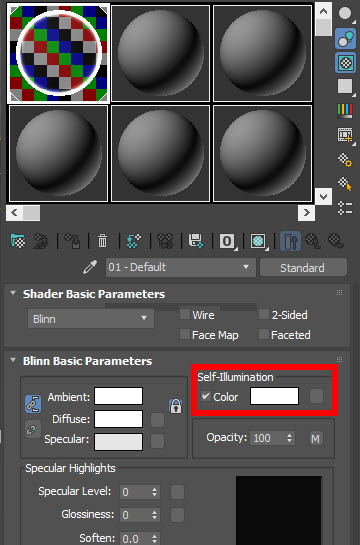360x545 pixels.
Task: Enable the Face Map checkbox
Action: click(x=185, y=334)
